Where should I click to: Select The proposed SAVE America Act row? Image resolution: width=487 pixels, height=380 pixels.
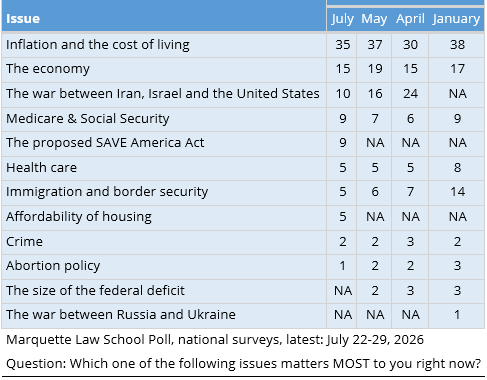tap(243, 143)
